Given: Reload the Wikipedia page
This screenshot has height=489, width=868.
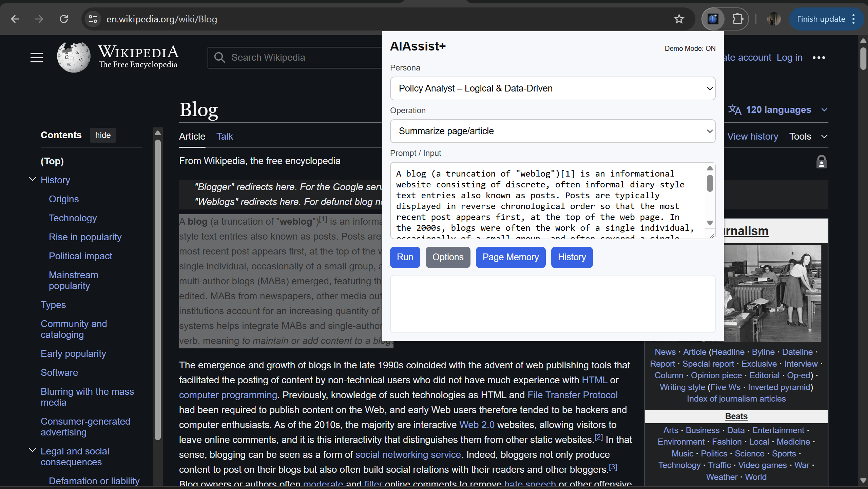Looking at the screenshot, I should [x=64, y=19].
